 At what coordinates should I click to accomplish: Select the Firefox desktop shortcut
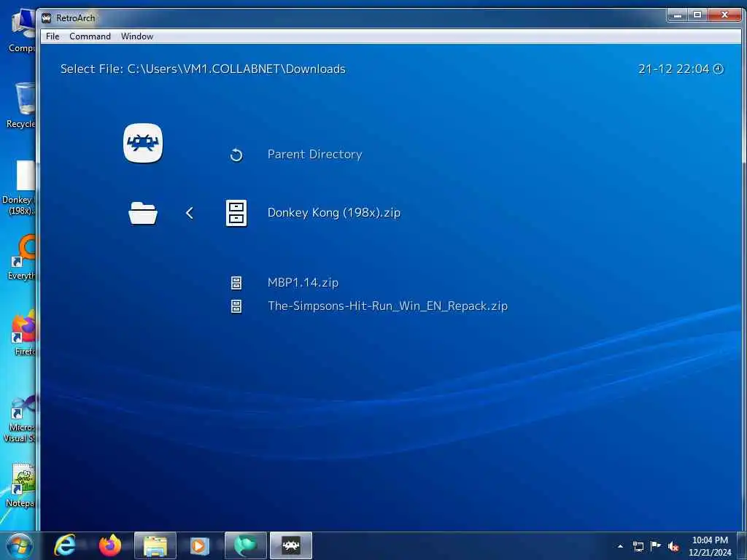[x=23, y=332]
